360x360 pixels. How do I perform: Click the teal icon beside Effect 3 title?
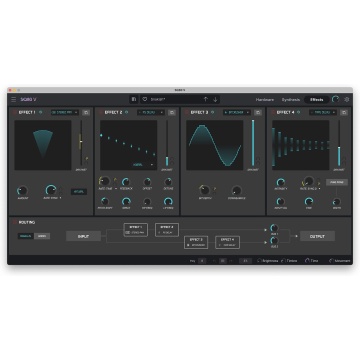(x=212, y=112)
